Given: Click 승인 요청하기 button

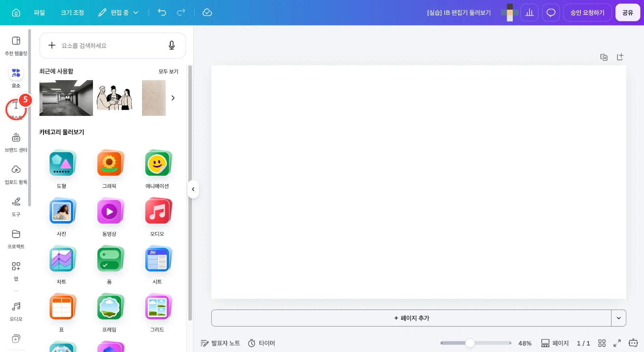Looking at the screenshot, I should [588, 12].
